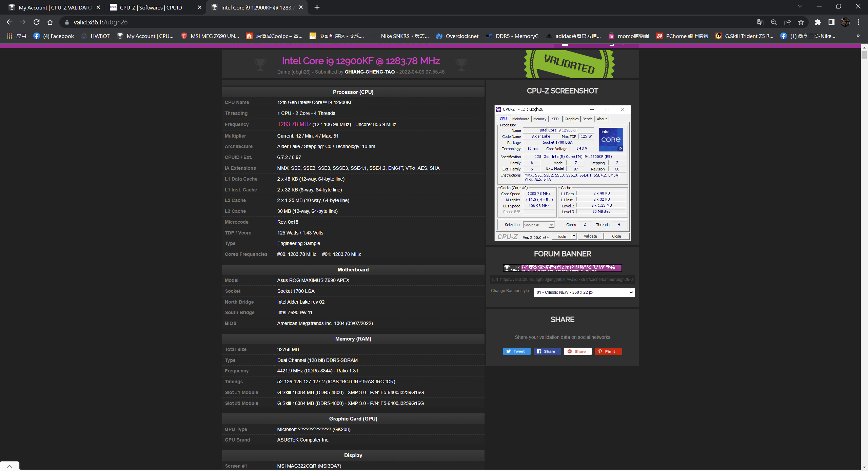The image size is (868, 471).
Task: Select the Intel Core i9 12900KF tab
Action: tap(257, 7)
